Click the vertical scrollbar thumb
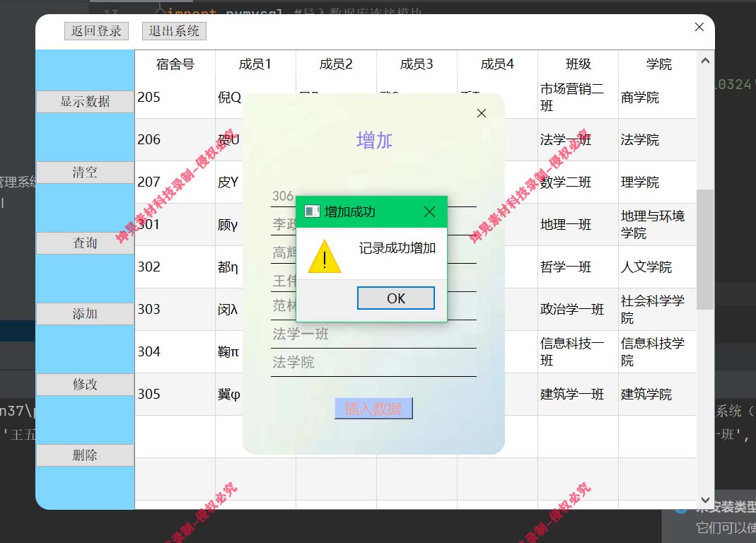Viewport: 756px width, 543px height. click(x=705, y=250)
